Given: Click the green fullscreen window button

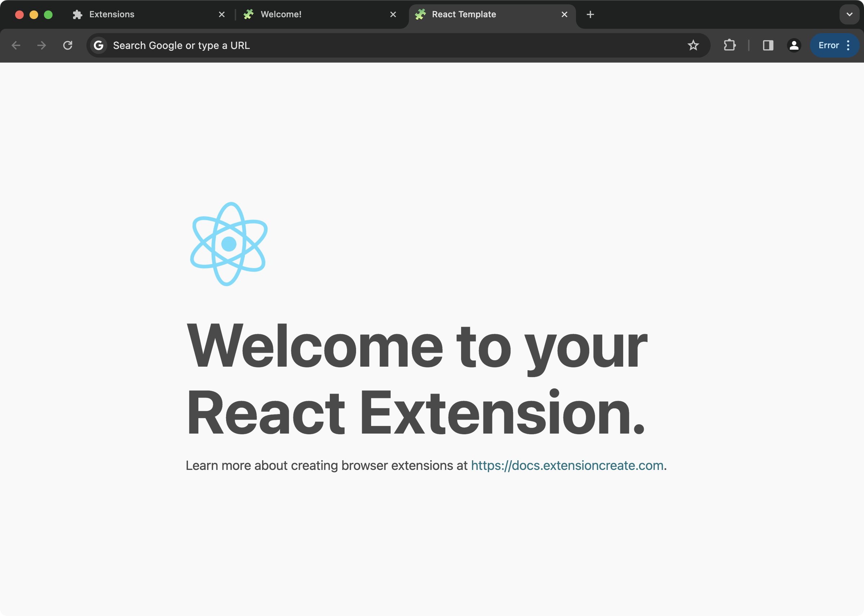Looking at the screenshot, I should coord(48,14).
